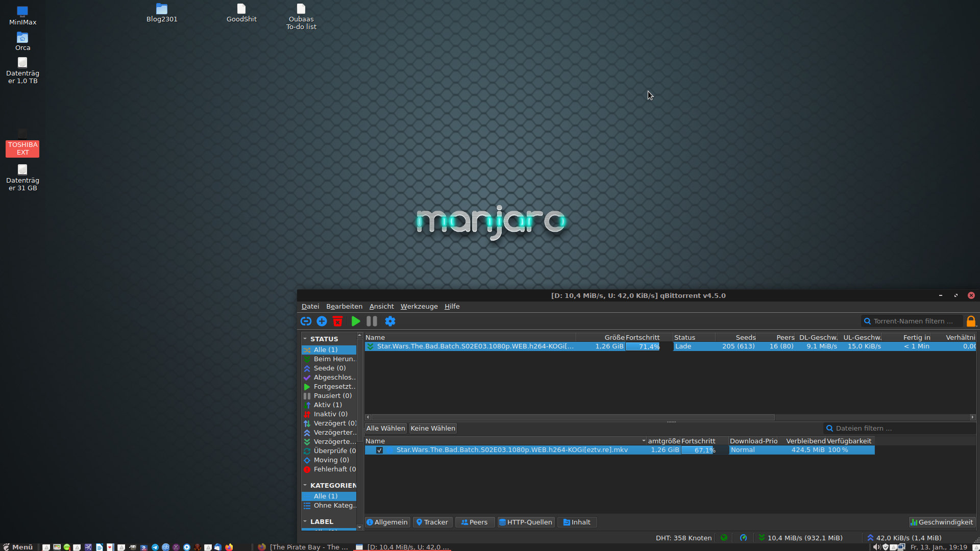Switch to the Tracker tab
Screen dimensions: 980x551
432,522
